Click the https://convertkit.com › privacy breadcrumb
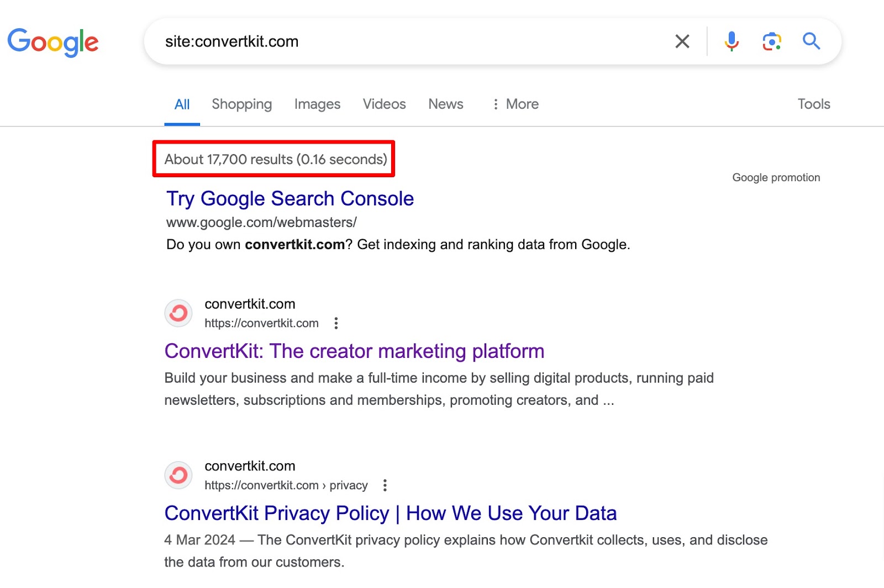The height and width of the screenshot is (588, 884). (286, 485)
